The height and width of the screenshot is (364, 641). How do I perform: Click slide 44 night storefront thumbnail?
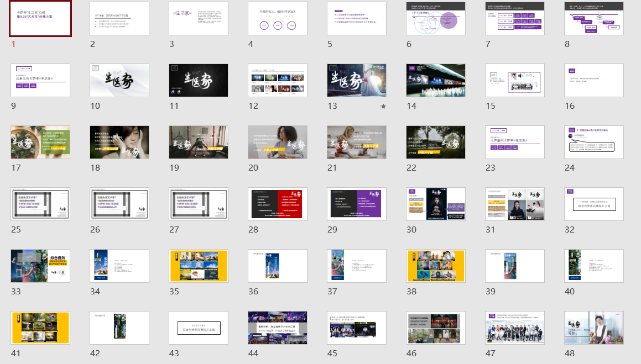[x=278, y=328]
